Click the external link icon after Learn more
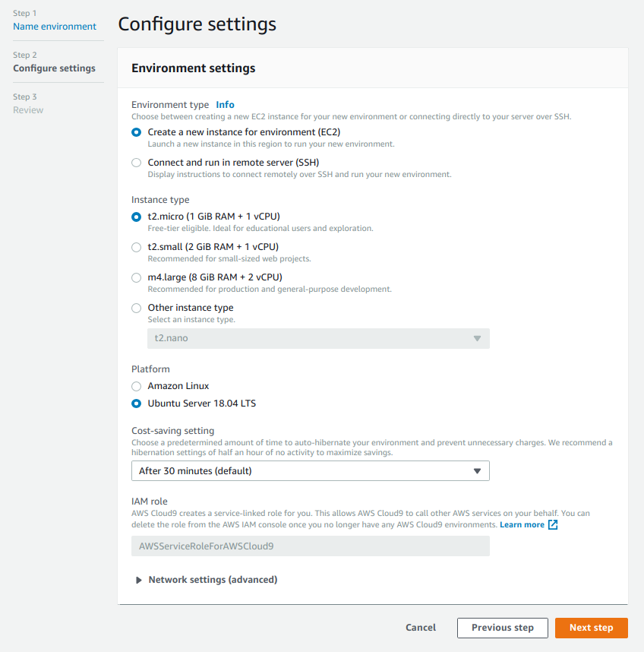Image resolution: width=644 pixels, height=652 pixels. [x=553, y=524]
